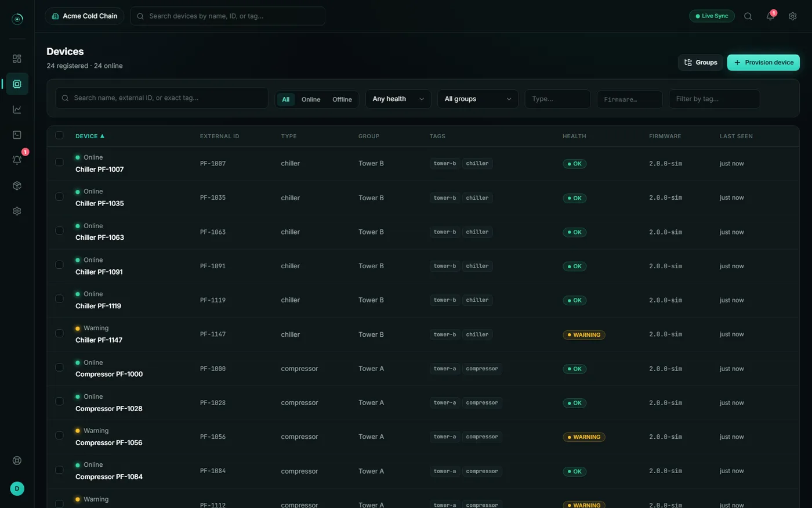Image resolution: width=812 pixels, height=508 pixels.
Task: Open the top bar settings gear
Action: (x=792, y=16)
